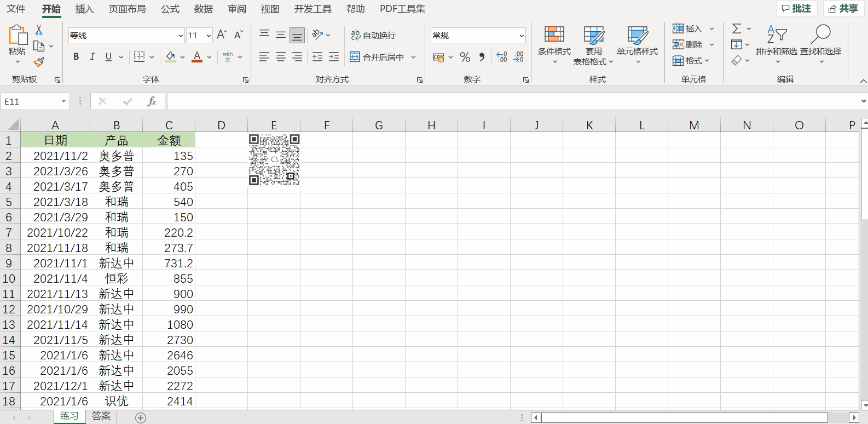
Task: Open the font size 11 dropdown
Action: [x=209, y=36]
